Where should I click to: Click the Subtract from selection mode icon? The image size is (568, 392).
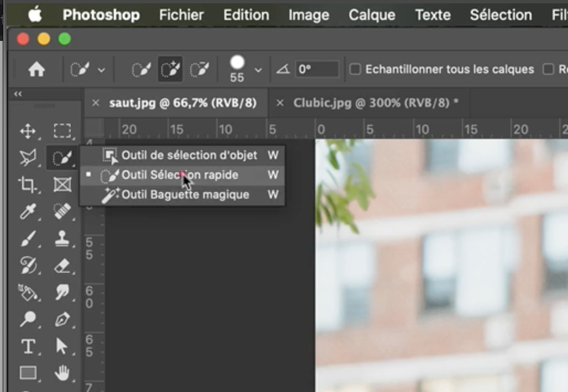[199, 70]
